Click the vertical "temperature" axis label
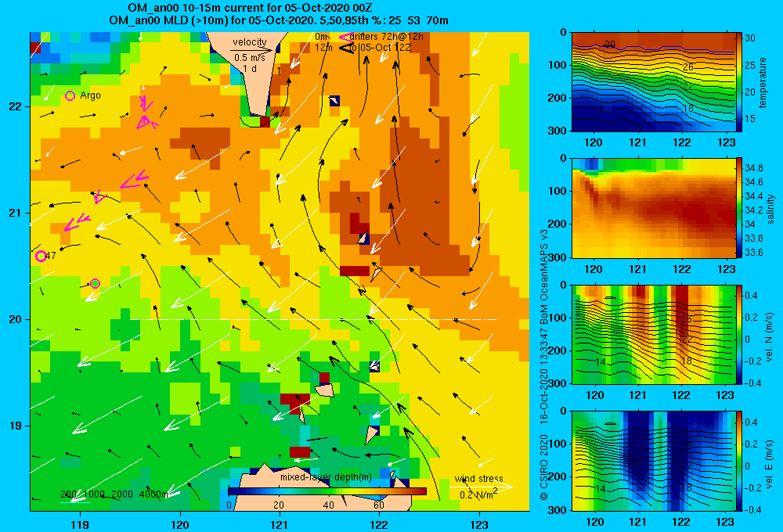 point(763,82)
